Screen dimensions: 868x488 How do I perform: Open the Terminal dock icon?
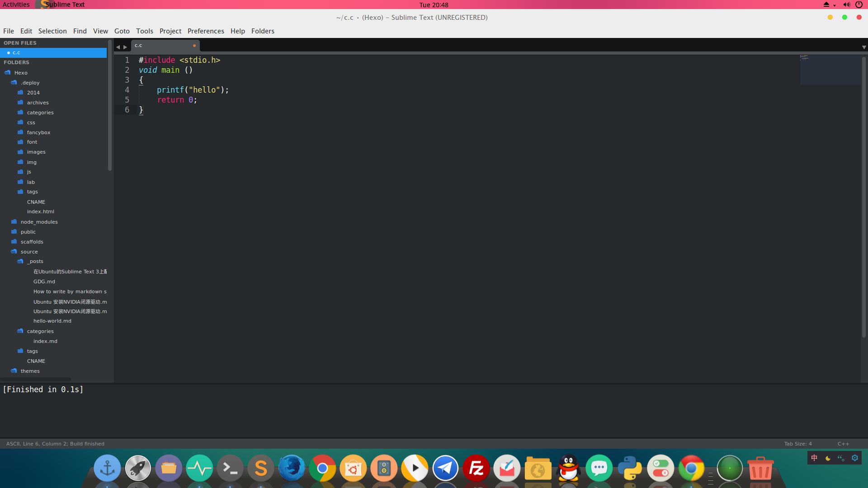tap(230, 468)
